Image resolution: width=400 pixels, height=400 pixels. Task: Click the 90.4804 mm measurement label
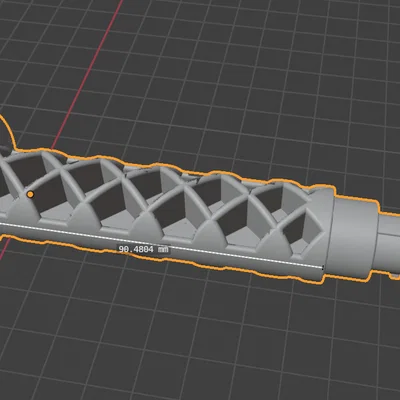pos(144,249)
